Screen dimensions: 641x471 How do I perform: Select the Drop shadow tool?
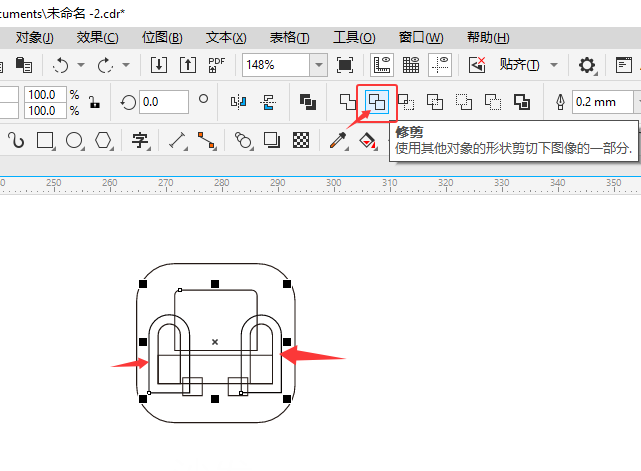pos(272,140)
